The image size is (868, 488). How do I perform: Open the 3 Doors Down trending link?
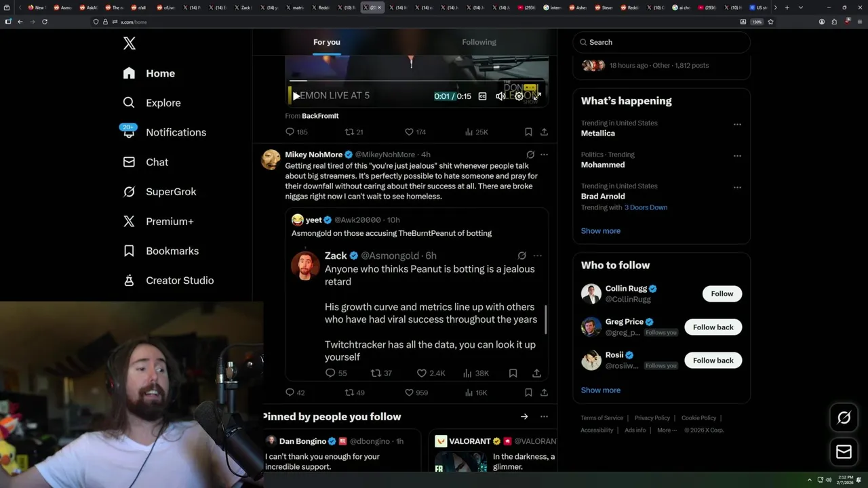click(x=646, y=207)
